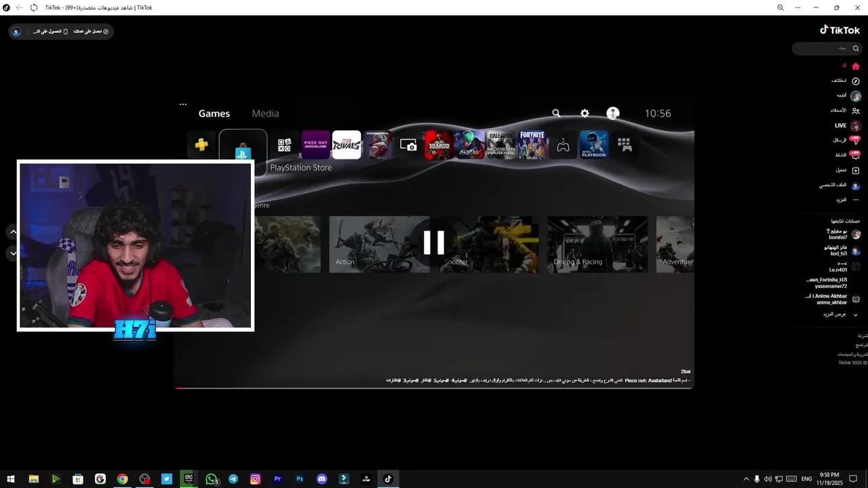Viewport: 868px width, 488px height.
Task: Go to the LIVE section
Action: coord(848,126)
